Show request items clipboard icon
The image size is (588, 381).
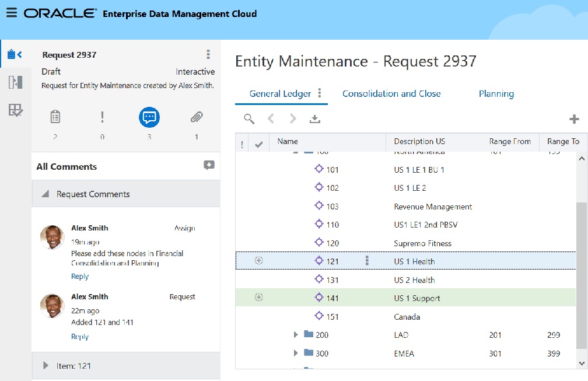tap(55, 117)
